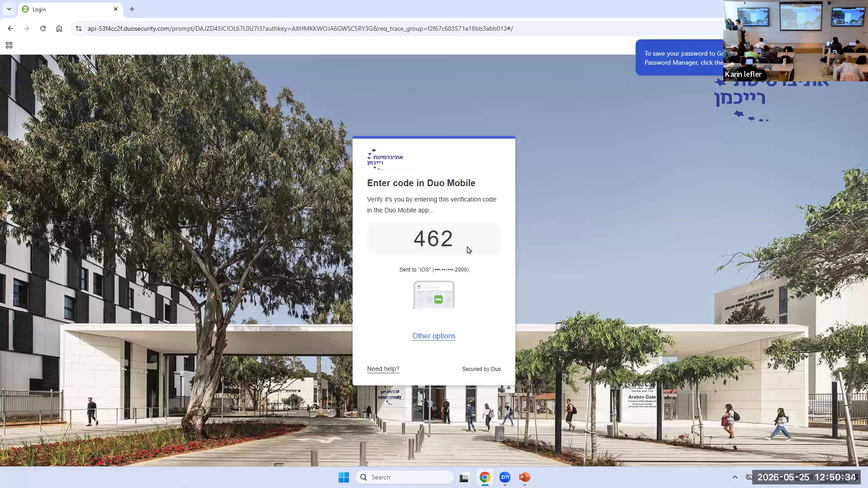Show hidden system tray icons
The image size is (868, 488).
point(735,477)
